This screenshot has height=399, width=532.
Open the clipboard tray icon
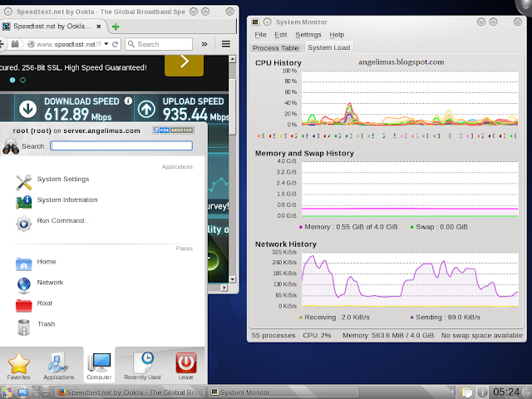(467, 392)
